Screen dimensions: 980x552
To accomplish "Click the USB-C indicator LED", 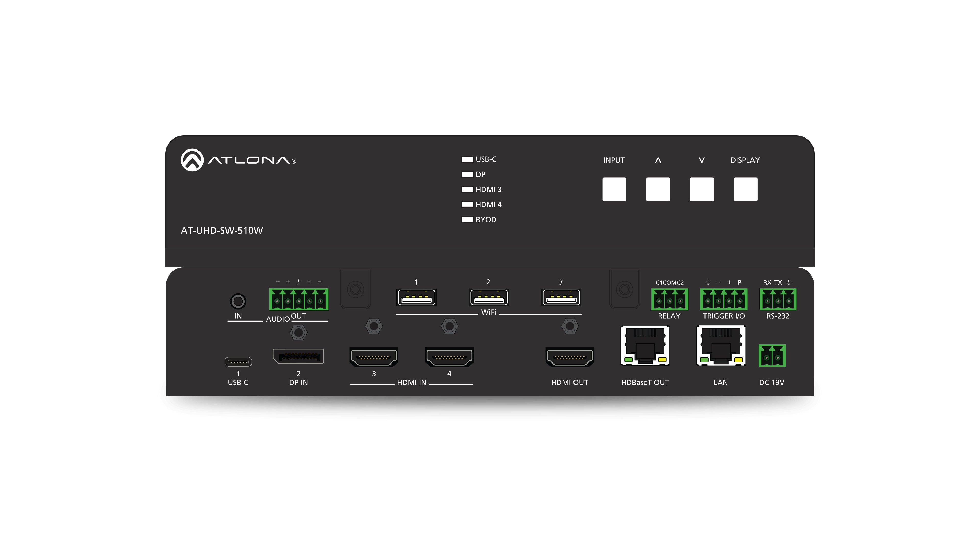I will pyautogui.click(x=467, y=159).
